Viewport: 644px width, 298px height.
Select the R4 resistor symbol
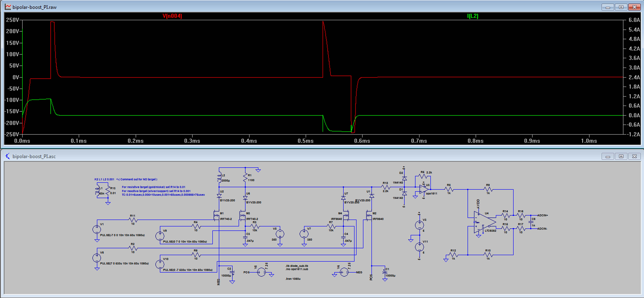[196, 226]
